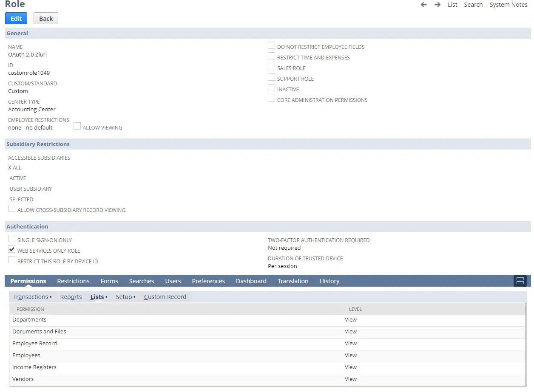Go to next record with right arrow
Image resolution: width=534 pixels, height=392 pixels.
click(437, 5)
